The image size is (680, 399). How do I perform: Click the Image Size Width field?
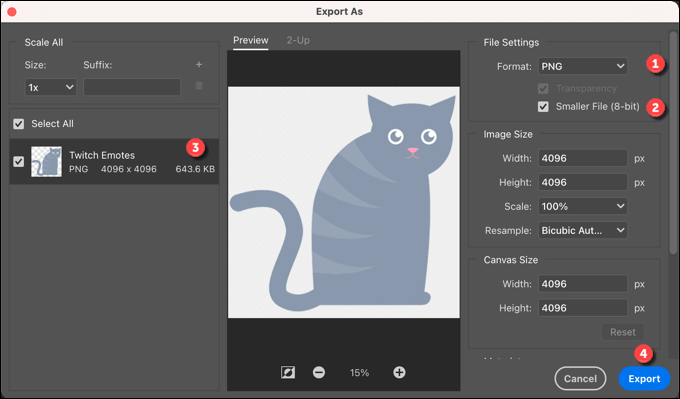click(x=583, y=158)
